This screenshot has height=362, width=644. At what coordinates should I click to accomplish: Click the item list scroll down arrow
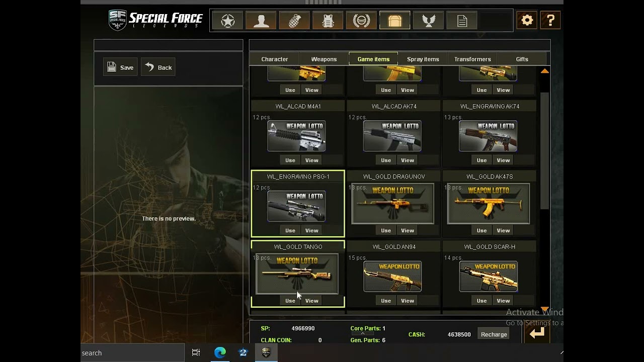(x=545, y=309)
